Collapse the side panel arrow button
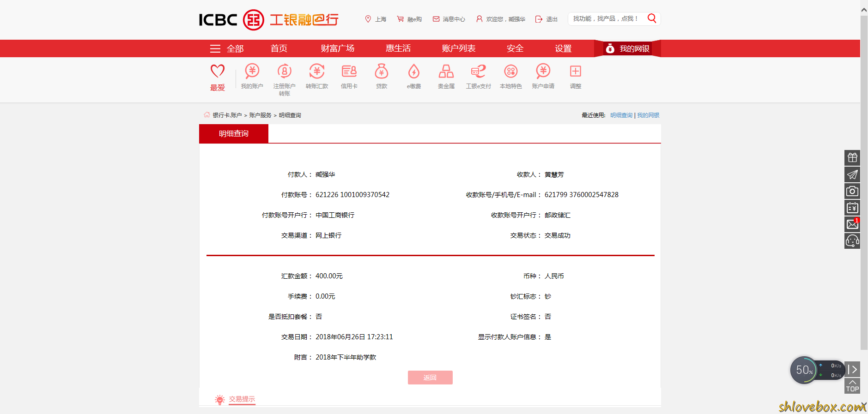Screen dimensions: 868x414 (852, 369)
